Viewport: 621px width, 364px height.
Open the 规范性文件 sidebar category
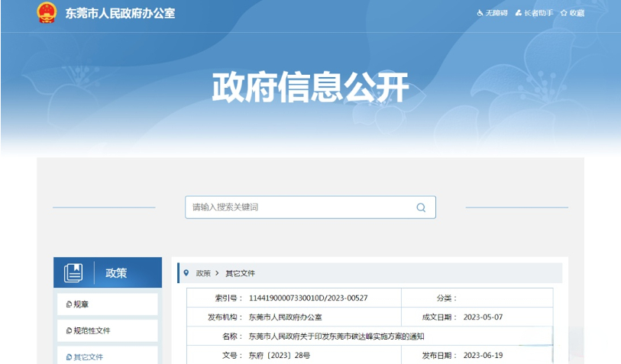92,330
